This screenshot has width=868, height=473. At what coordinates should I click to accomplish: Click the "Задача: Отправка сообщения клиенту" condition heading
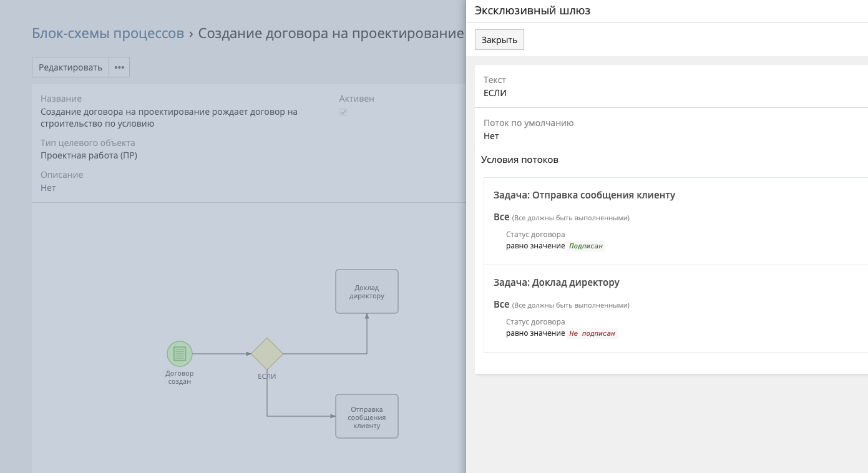pyautogui.click(x=584, y=195)
